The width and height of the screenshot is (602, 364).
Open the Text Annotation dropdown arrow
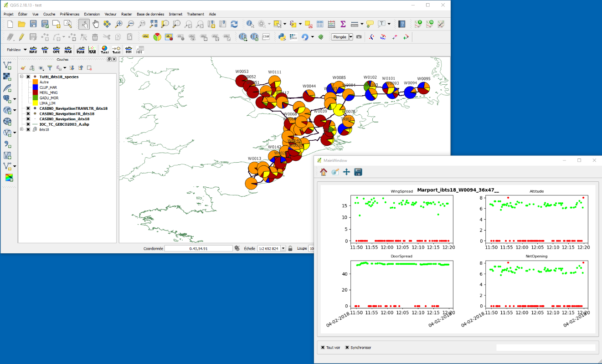pyautogui.click(x=389, y=24)
